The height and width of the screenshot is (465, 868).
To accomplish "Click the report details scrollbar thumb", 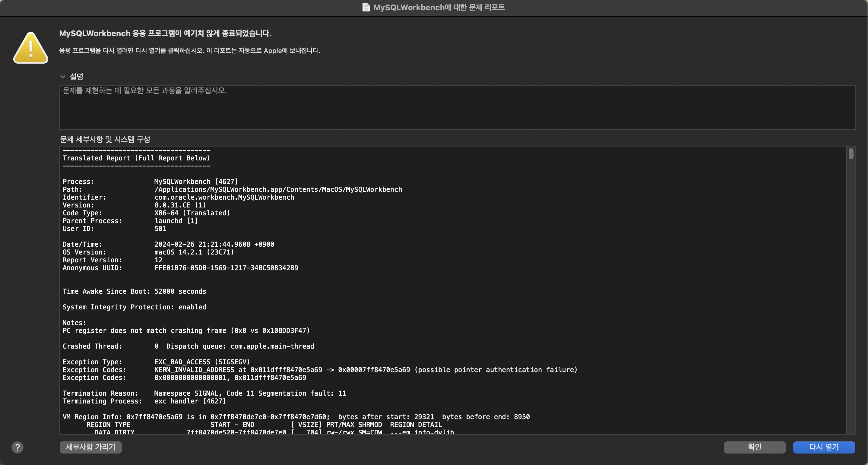I will (x=851, y=154).
